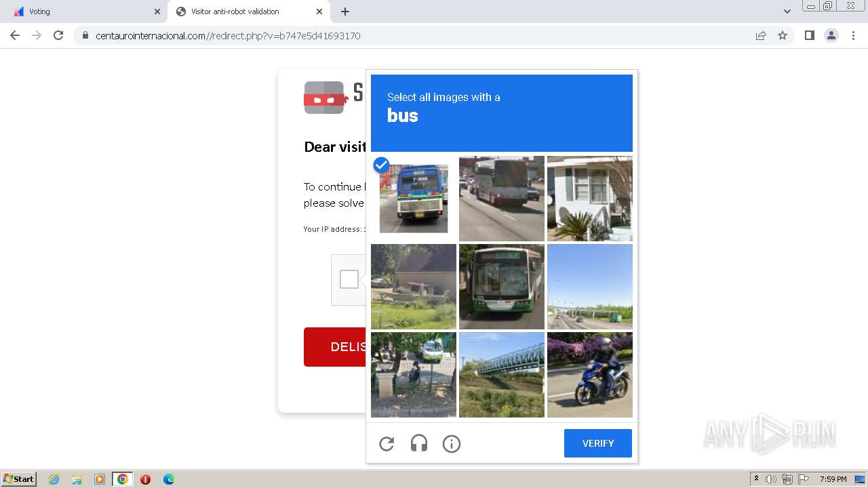Open the Windows Start menu
The width and height of the screenshot is (868, 488).
click(x=19, y=479)
